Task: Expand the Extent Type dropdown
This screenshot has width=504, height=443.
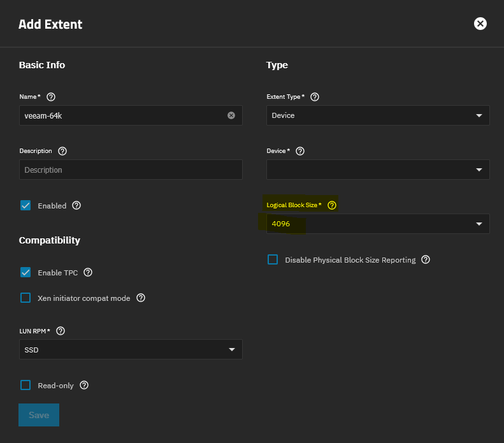Action: tap(378, 115)
